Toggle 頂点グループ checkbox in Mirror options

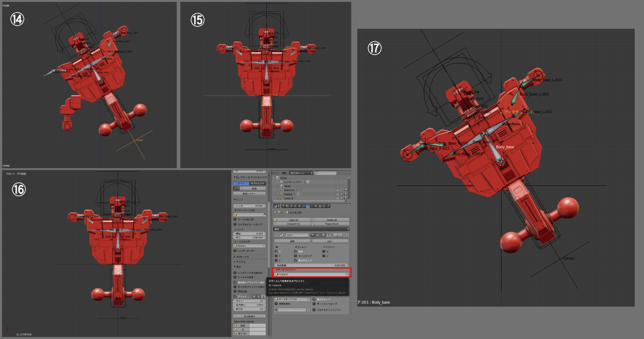tap(295, 260)
